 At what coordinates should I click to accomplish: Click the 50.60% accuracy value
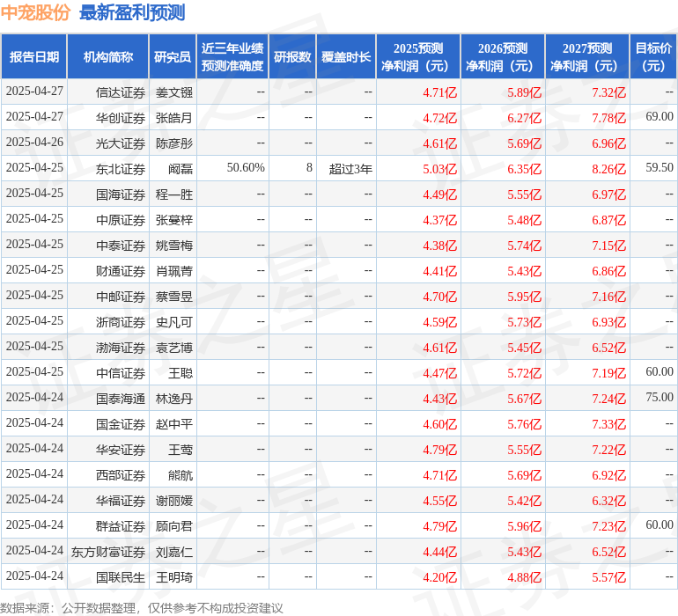pyautogui.click(x=246, y=168)
